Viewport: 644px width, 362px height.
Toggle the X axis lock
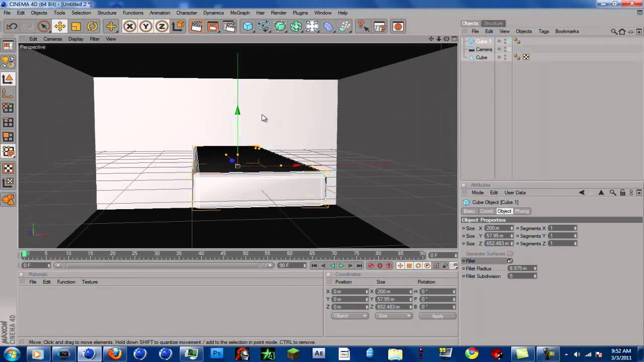pyautogui.click(x=130, y=27)
